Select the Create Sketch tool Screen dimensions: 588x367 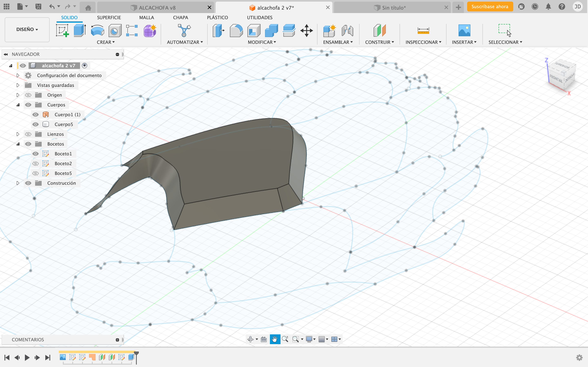62,31
